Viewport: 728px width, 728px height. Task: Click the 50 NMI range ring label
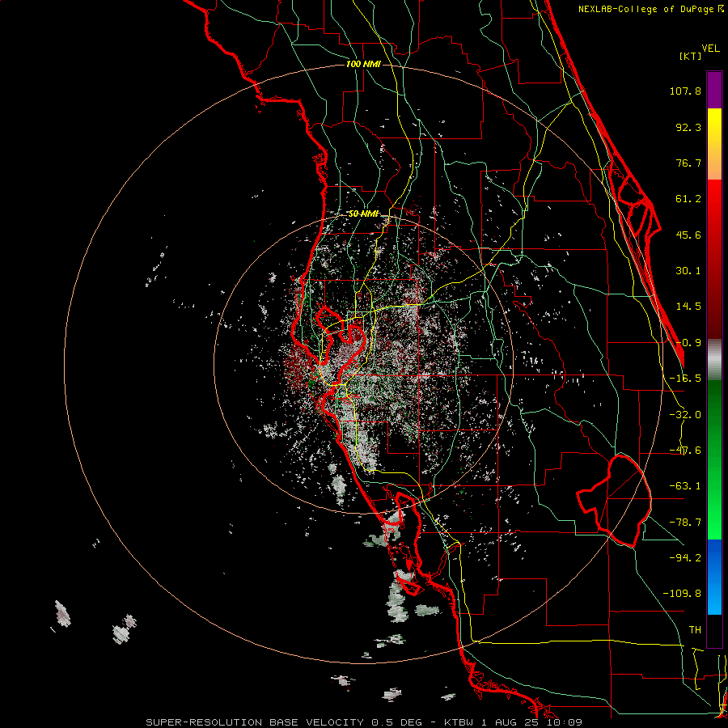click(x=363, y=214)
